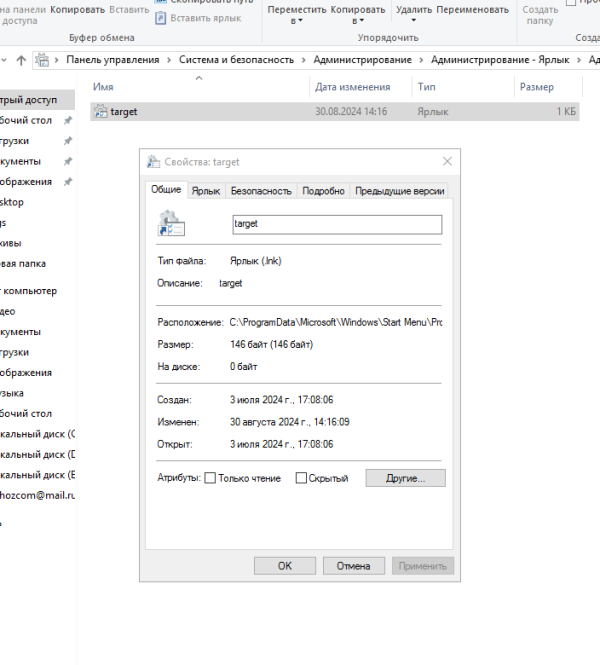The height and width of the screenshot is (665, 600).
Task: Expand chevron after Панель управления breadcrumb
Action: (169, 60)
